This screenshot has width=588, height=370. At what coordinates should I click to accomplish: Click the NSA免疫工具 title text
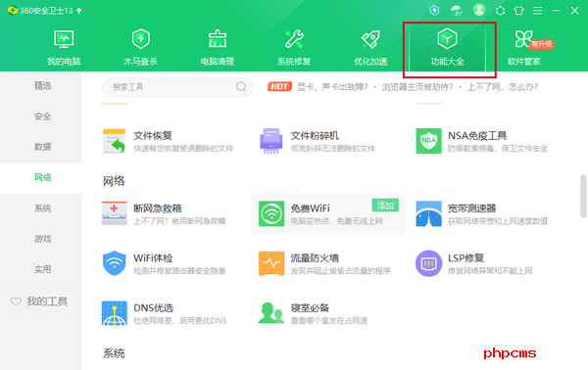pos(477,135)
